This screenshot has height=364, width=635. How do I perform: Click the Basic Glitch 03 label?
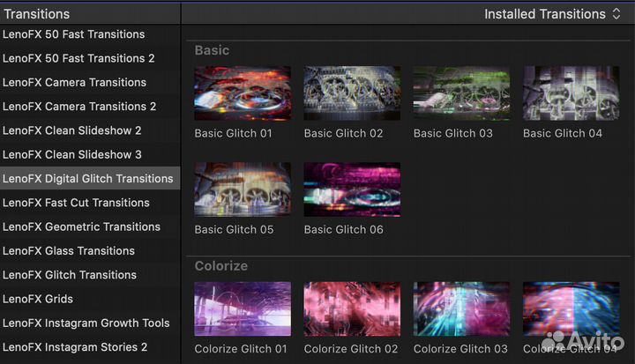tap(453, 133)
